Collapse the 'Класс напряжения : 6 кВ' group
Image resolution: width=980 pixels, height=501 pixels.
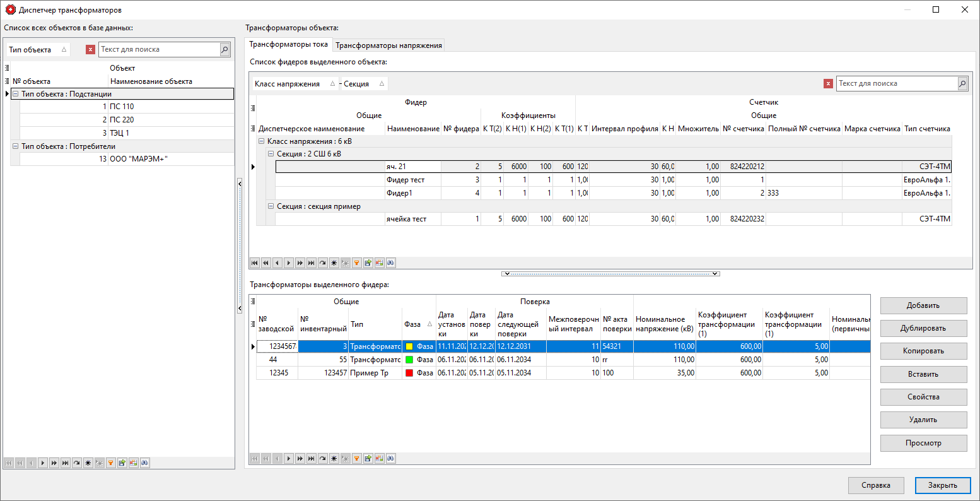[x=261, y=141]
